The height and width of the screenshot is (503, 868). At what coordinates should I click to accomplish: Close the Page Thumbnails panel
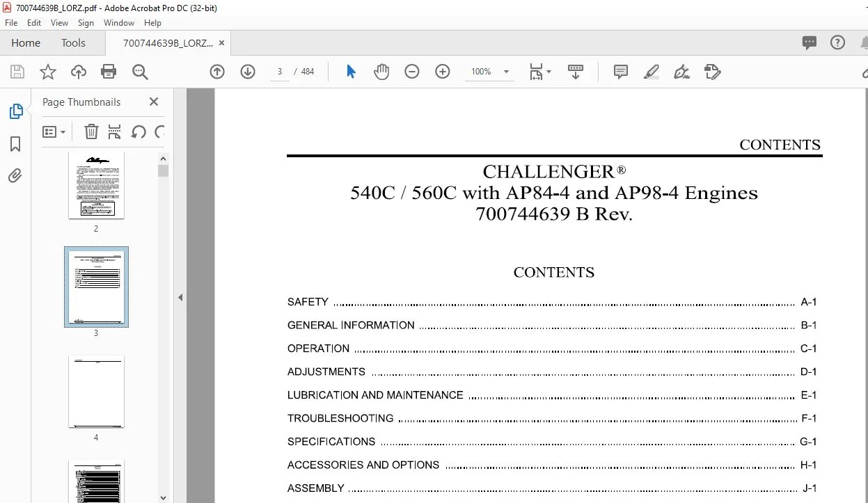[x=154, y=102]
